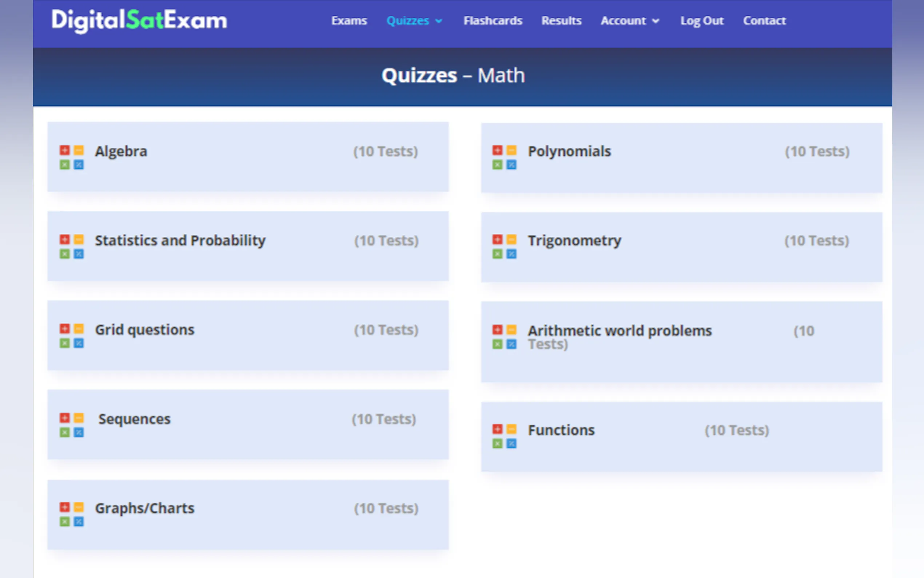Click the icon next to Graphs/Charts
The width and height of the screenshot is (924, 578).
[71, 515]
